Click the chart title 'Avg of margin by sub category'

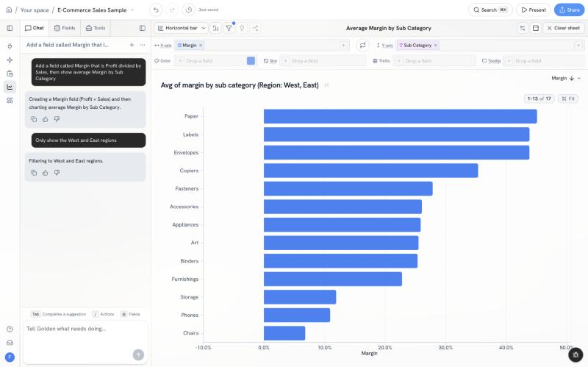pyautogui.click(x=240, y=85)
